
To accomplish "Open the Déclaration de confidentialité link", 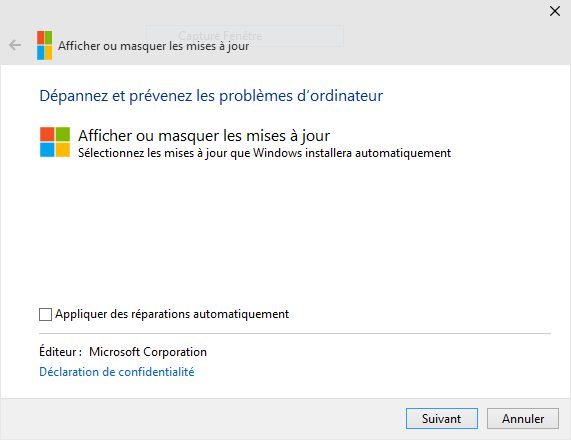I will click(x=117, y=372).
